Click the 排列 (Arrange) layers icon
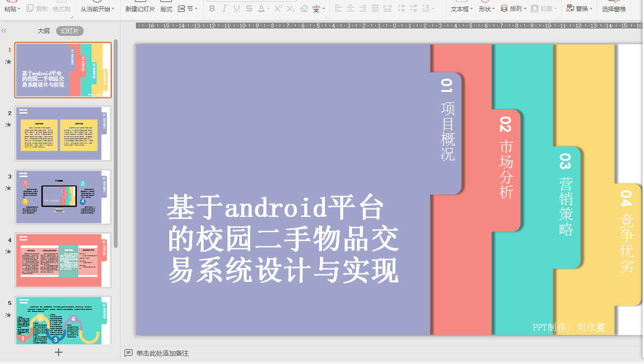644x364 pixels. 504,8
